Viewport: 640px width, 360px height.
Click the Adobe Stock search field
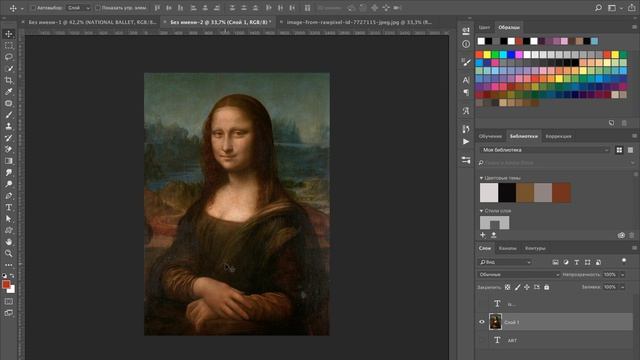pos(556,163)
